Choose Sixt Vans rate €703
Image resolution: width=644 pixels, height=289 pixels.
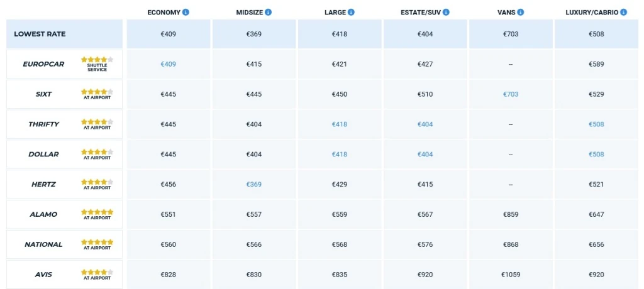(x=511, y=94)
